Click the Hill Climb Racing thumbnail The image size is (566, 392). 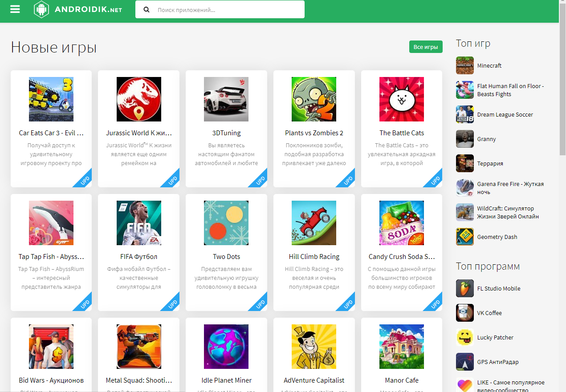click(314, 223)
